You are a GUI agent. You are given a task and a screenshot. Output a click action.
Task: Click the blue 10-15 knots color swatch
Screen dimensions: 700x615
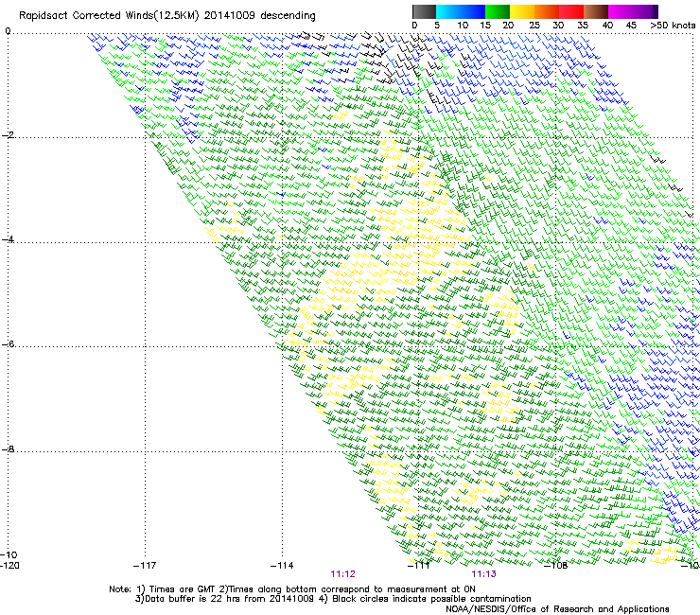(x=473, y=11)
